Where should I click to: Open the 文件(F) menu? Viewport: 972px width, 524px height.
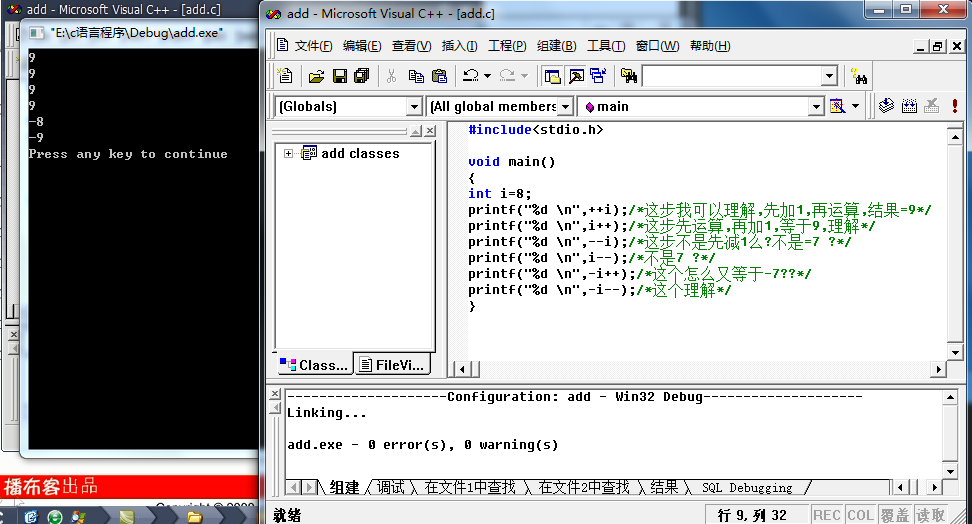(x=313, y=46)
